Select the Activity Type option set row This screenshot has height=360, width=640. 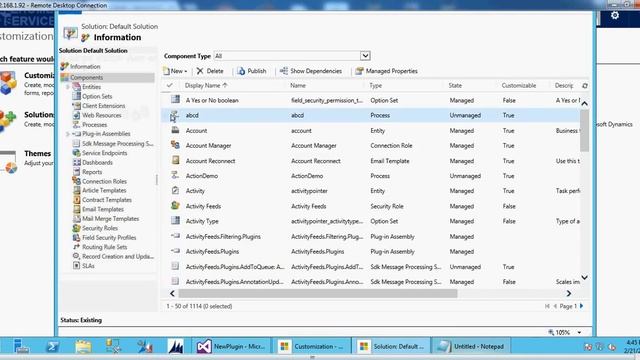[x=371, y=221]
